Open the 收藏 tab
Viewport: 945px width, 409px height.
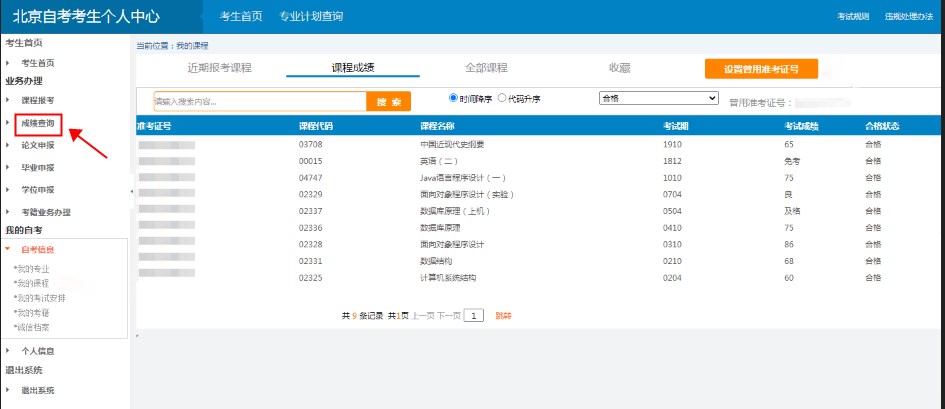[619, 68]
